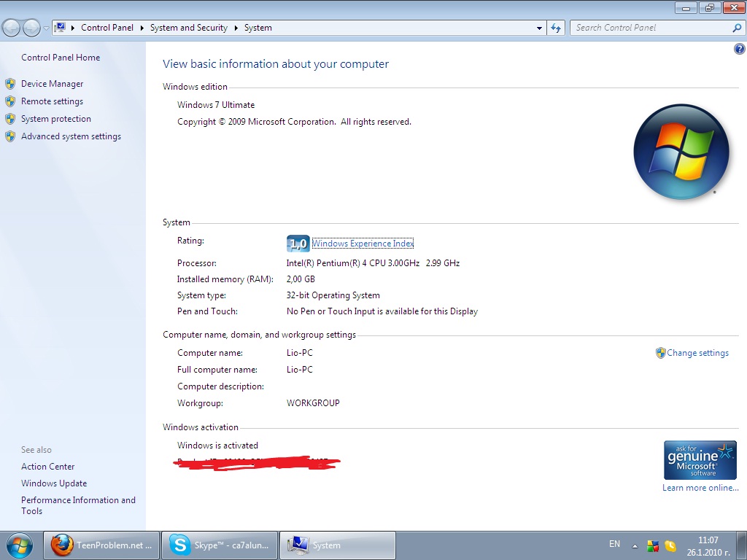
Task: Click the Show desktop strip beside the clock
Action: 742,545
